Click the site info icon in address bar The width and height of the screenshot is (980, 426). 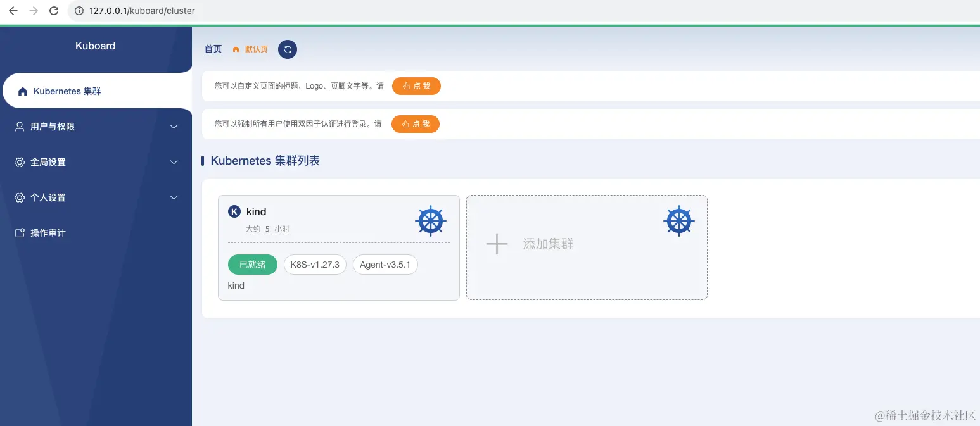(x=79, y=11)
